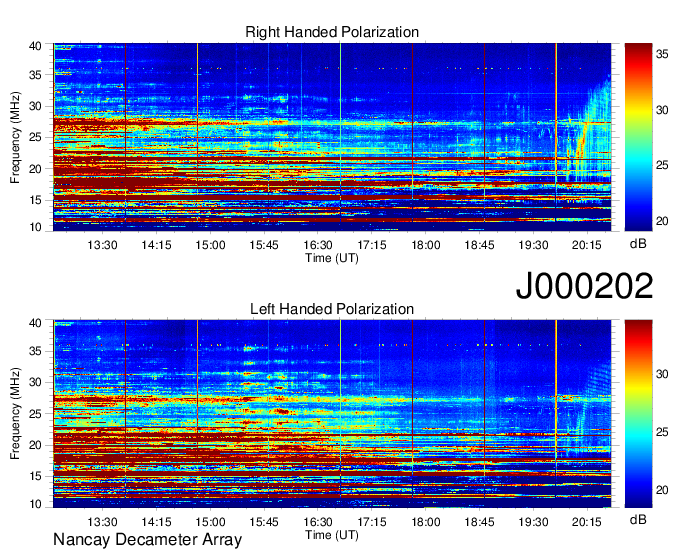Click the 19:30 time tick of Right Handed plot
The width and height of the screenshot is (680, 552).
(533, 245)
